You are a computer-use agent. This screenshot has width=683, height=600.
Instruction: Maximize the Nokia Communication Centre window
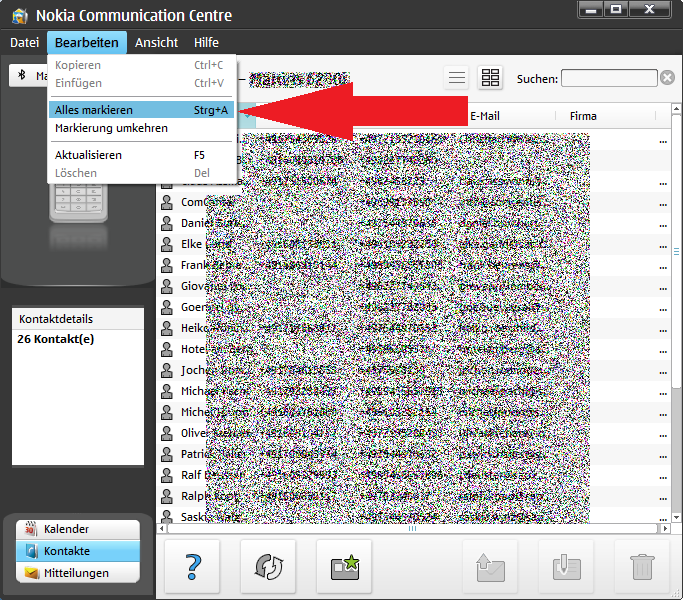click(616, 10)
